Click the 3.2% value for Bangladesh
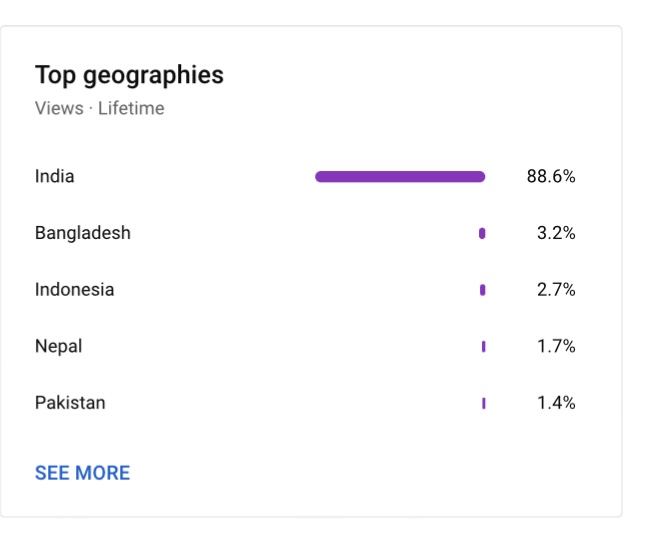 [x=556, y=233]
